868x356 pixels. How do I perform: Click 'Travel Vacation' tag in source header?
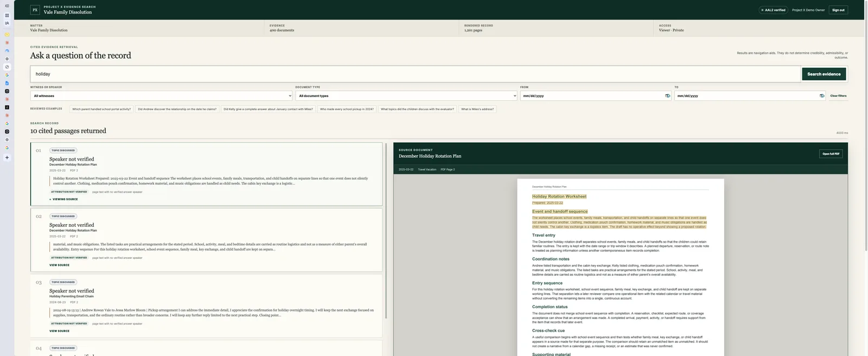427,169
